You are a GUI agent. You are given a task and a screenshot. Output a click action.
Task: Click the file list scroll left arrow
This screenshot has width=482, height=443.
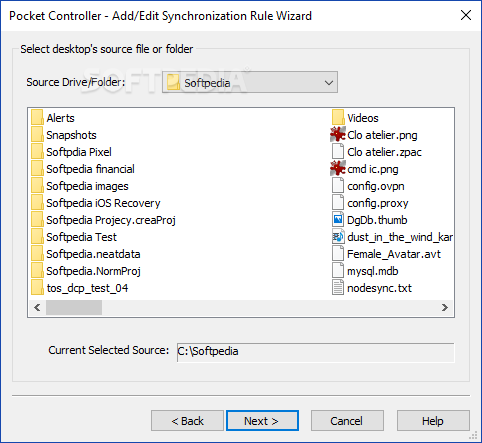37,307
